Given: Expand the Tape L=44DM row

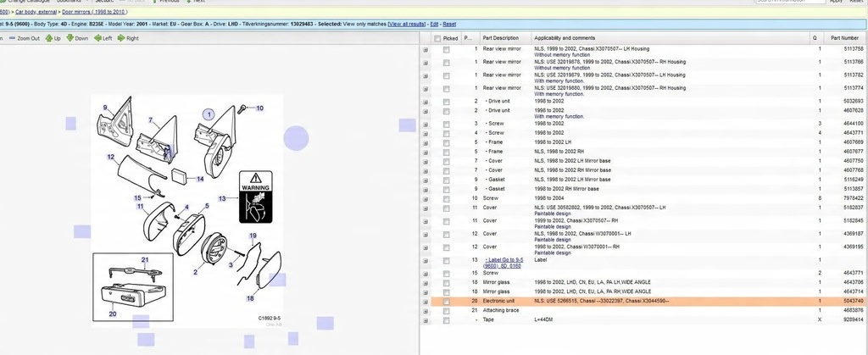Looking at the screenshot, I should 426,319.
